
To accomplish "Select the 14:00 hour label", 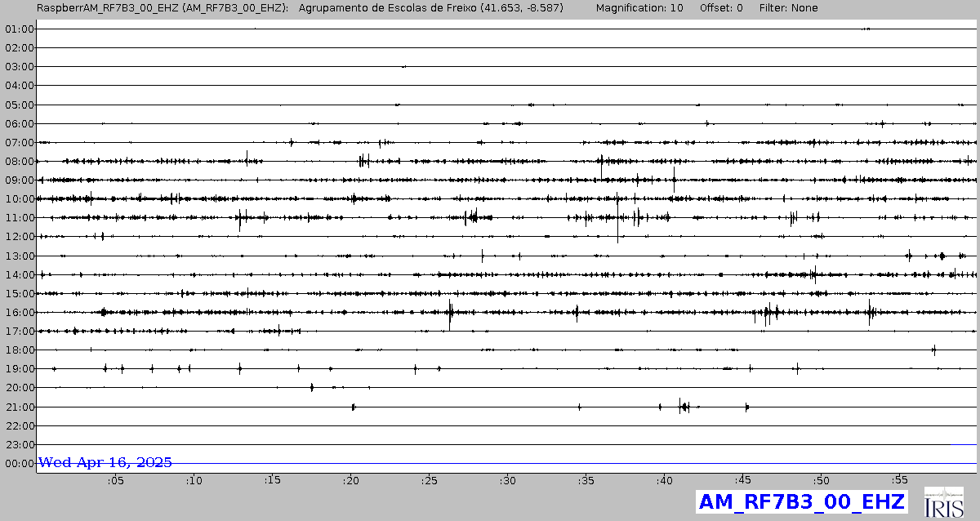I will tap(19, 274).
